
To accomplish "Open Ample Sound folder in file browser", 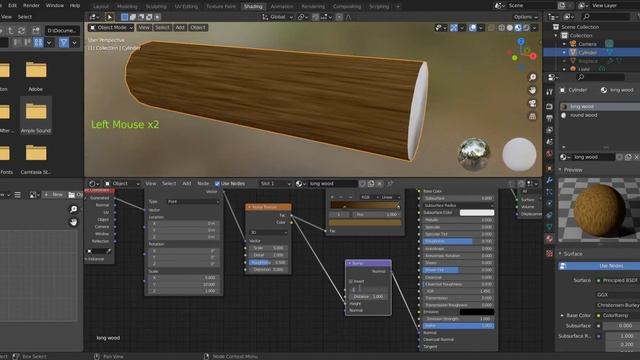I will click(x=36, y=116).
